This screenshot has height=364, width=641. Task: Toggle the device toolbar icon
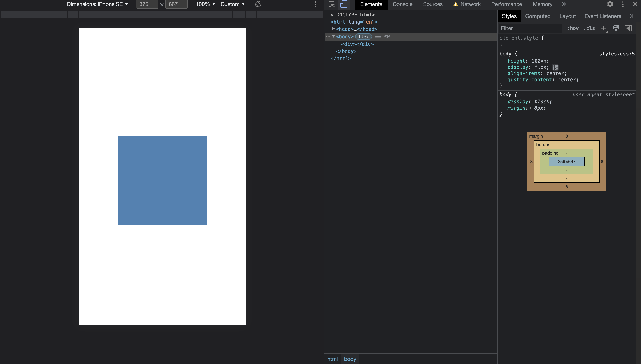pos(344,4)
